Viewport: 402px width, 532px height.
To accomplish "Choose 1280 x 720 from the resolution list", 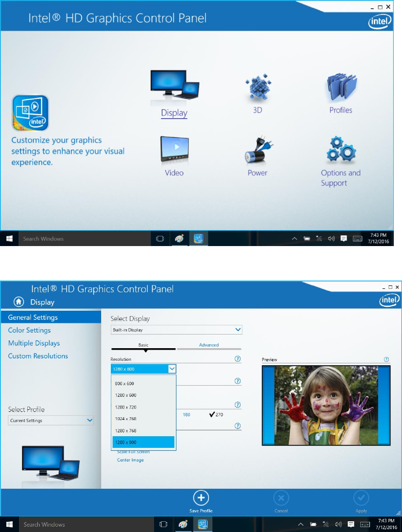I will pos(143,407).
